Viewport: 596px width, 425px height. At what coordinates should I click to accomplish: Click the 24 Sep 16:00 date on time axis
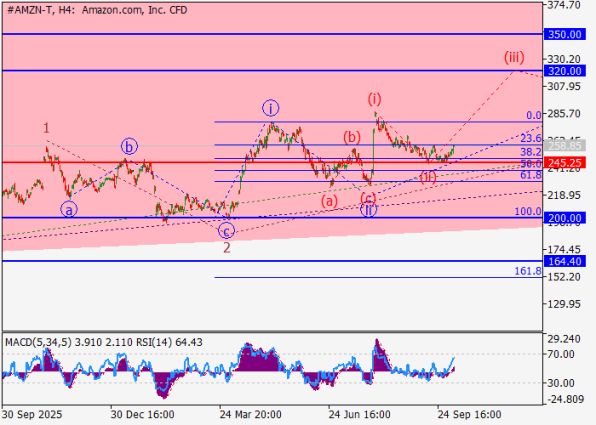pyautogui.click(x=469, y=414)
